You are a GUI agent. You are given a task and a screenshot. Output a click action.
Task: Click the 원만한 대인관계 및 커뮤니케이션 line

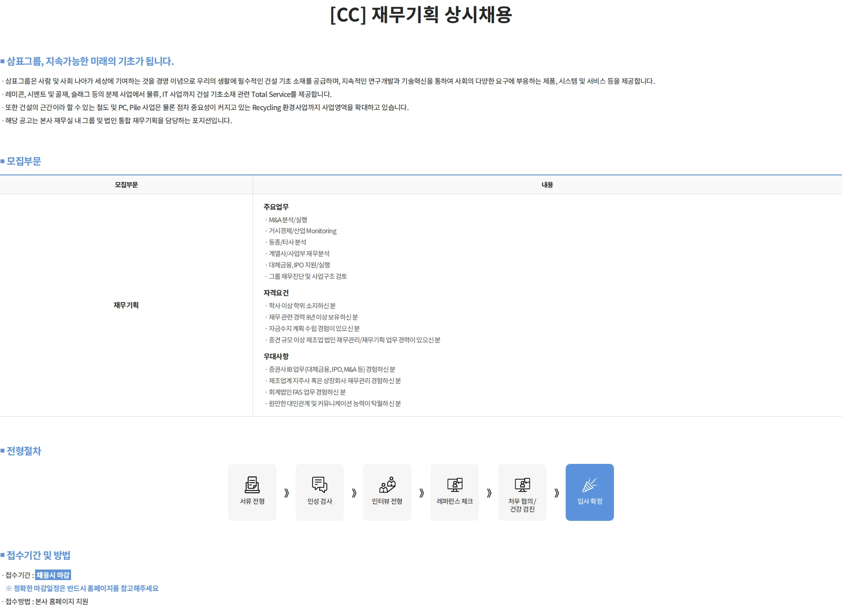[333, 403]
